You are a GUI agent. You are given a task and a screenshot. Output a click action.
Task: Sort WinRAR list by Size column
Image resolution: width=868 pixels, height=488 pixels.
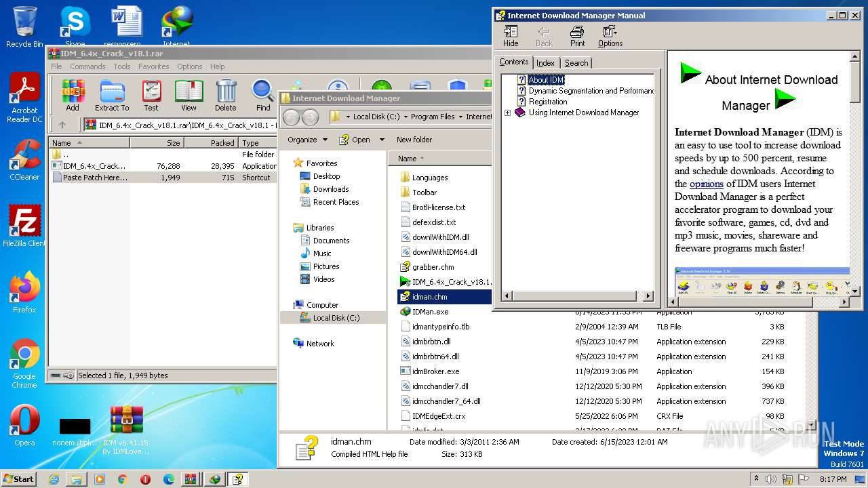point(157,143)
